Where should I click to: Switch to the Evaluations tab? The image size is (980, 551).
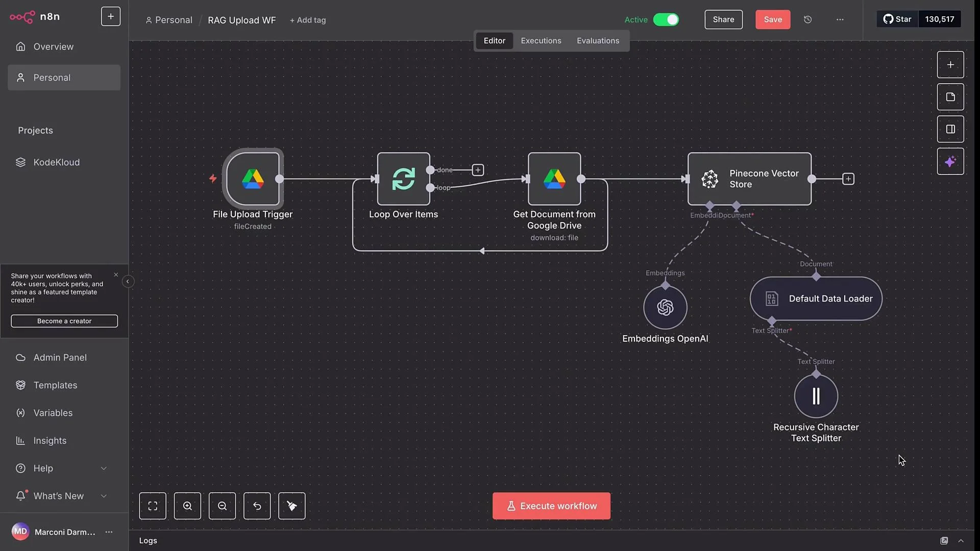598,41
